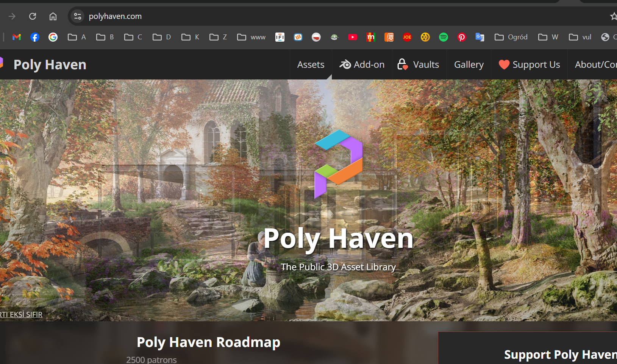Click the Blender logo beside Add-on
The height and width of the screenshot is (364, 617).
345,64
